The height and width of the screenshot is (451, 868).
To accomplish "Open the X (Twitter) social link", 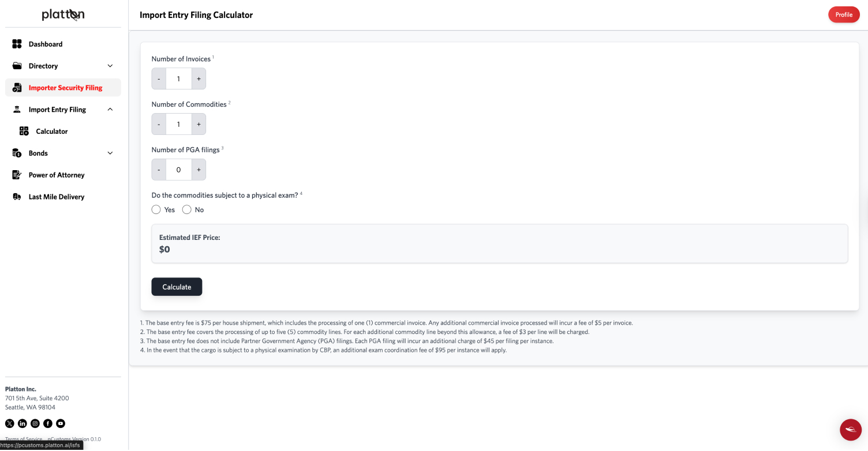I will click(x=9, y=423).
